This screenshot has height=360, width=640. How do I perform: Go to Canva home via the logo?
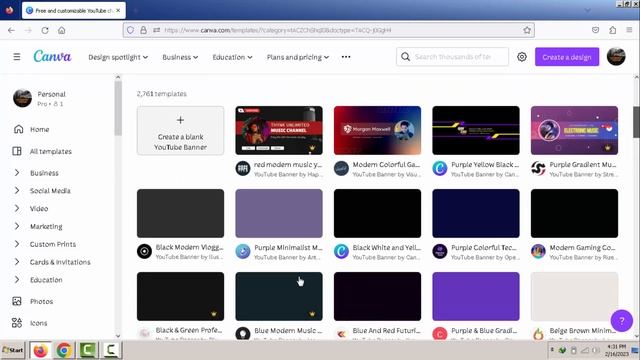pyautogui.click(x=52, y=56)
